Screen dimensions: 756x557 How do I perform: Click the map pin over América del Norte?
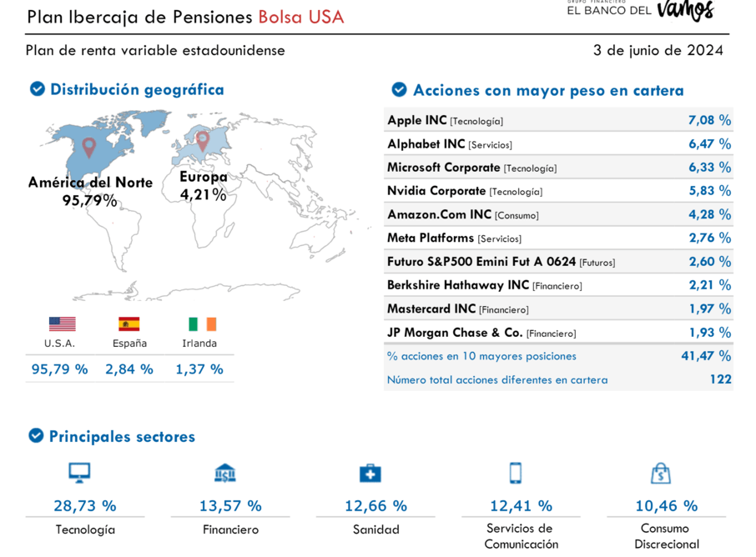tap(88, 148)
